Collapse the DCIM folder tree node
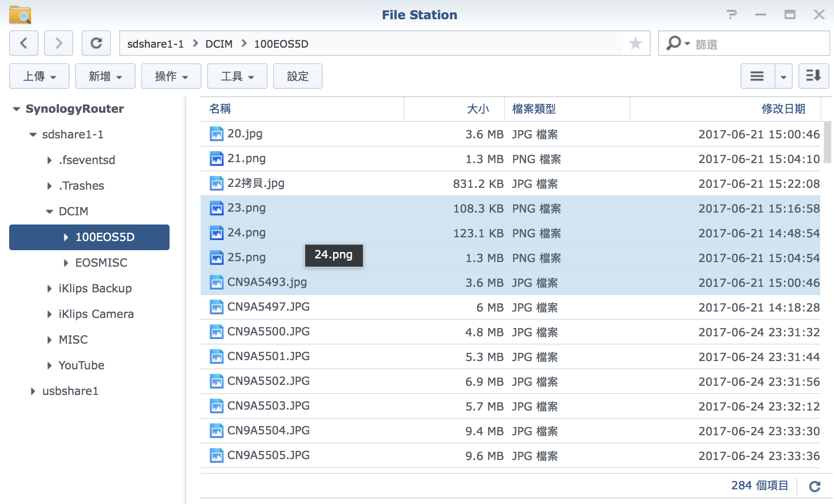Viewport: 834px width, 504px height. pyautogui.click(x=49, y=212)
